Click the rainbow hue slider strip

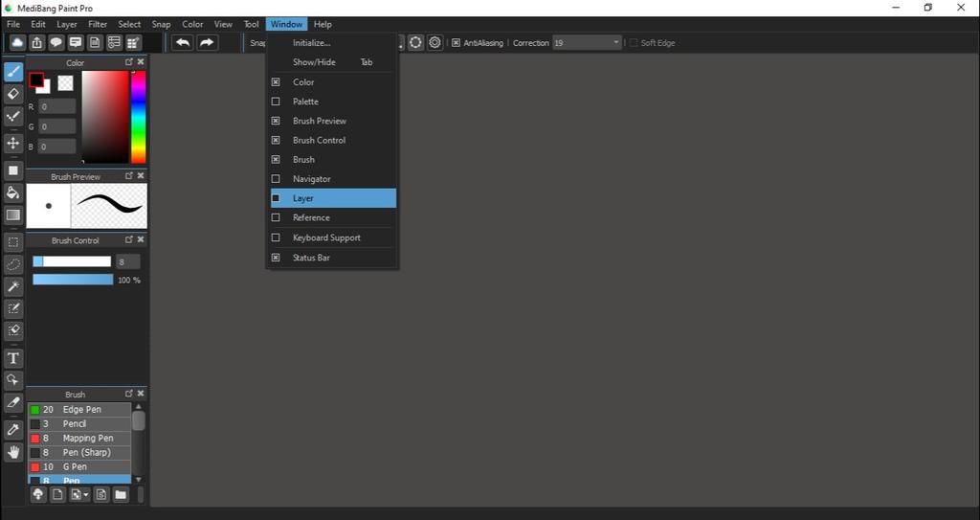tap(138, 117)
